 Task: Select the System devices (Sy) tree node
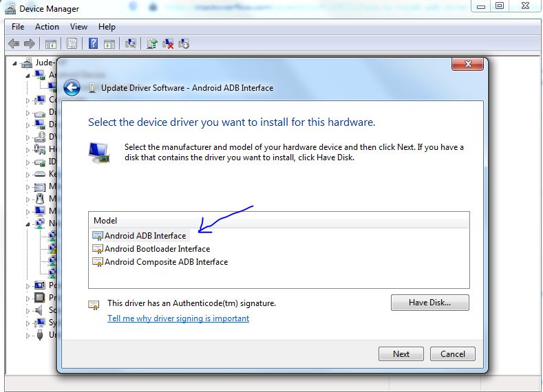pos(52,323)
